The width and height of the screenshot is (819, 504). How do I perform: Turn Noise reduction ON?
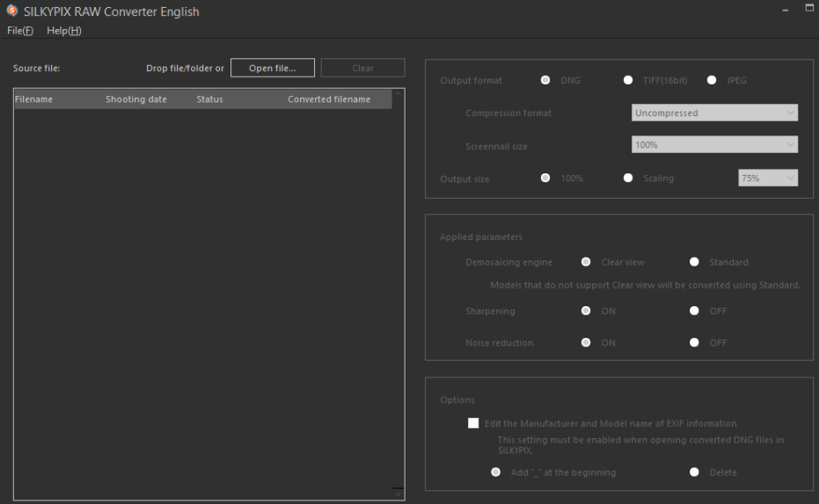coord(586,343)
